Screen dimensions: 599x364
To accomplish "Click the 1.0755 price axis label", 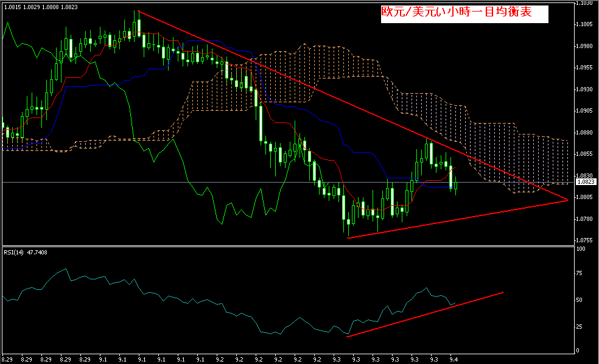I will [584, 240].
